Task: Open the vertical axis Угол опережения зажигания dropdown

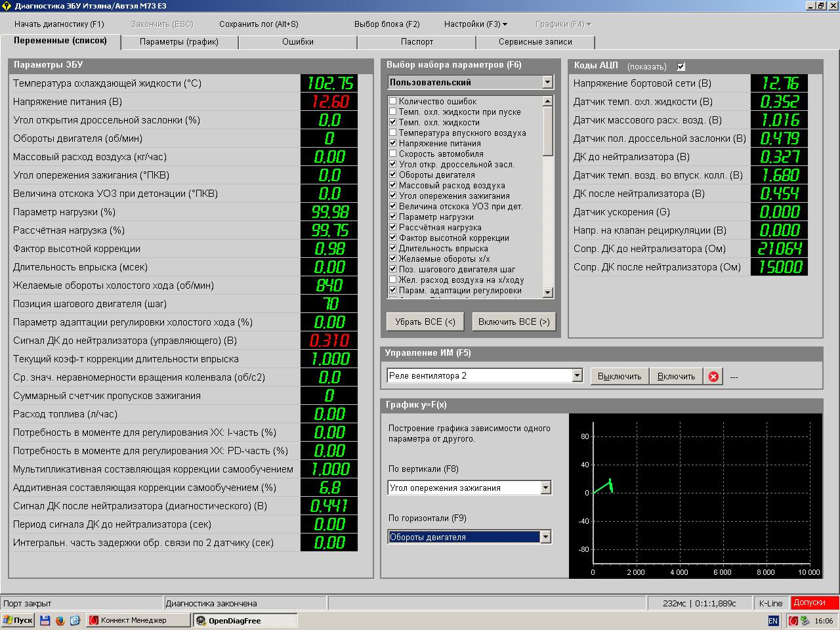Action: tap(545, 488)
